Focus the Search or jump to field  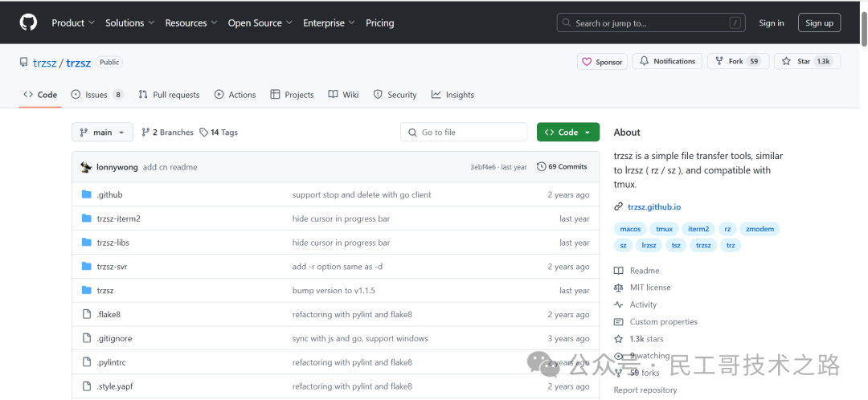(x=650, y=22)
